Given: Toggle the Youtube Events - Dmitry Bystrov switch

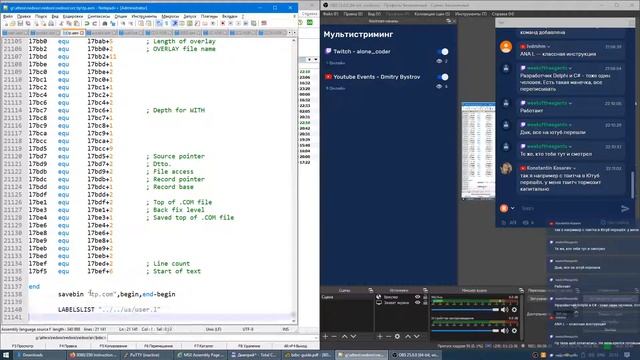Looking at the screenshot, I should tap(443, 77).
